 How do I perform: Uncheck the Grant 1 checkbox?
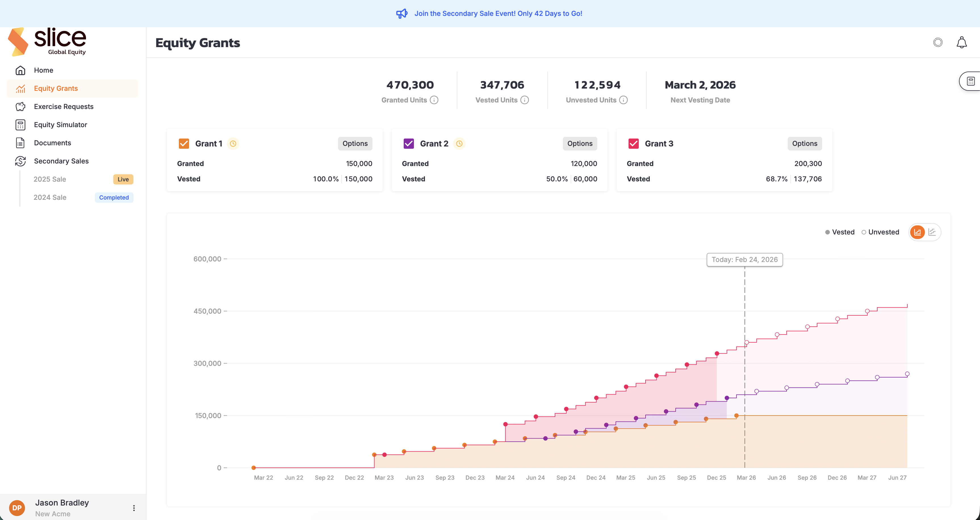coord(184,143)
